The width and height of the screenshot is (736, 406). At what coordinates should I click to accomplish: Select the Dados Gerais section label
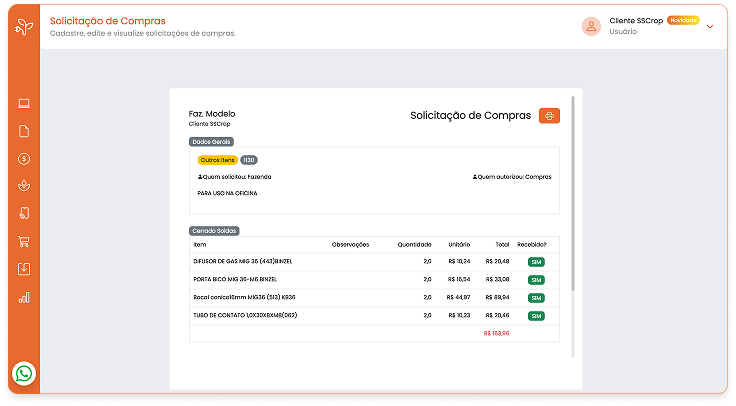point(211,142)
